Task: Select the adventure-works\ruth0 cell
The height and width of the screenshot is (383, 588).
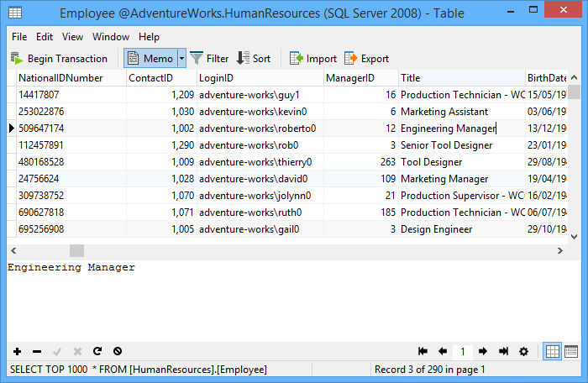Action: click(x=260, y=212)
